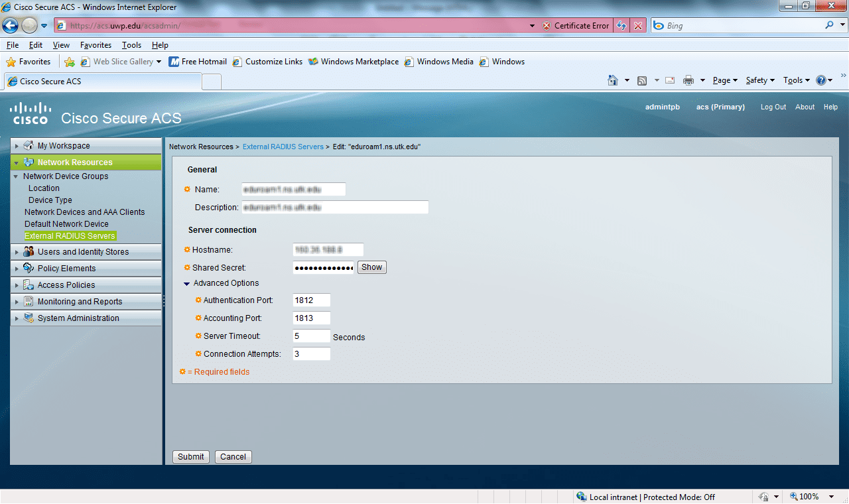This screenshot has width=849, height=504.
Task: Select the Cisco Secure ACS browser tab
Action: tap(102, 82)
